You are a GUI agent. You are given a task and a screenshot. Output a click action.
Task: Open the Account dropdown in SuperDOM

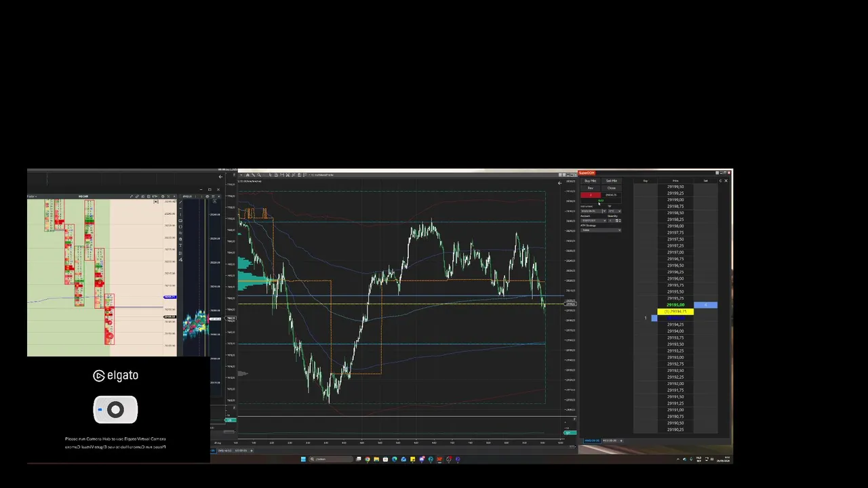(x=593, y=221)
